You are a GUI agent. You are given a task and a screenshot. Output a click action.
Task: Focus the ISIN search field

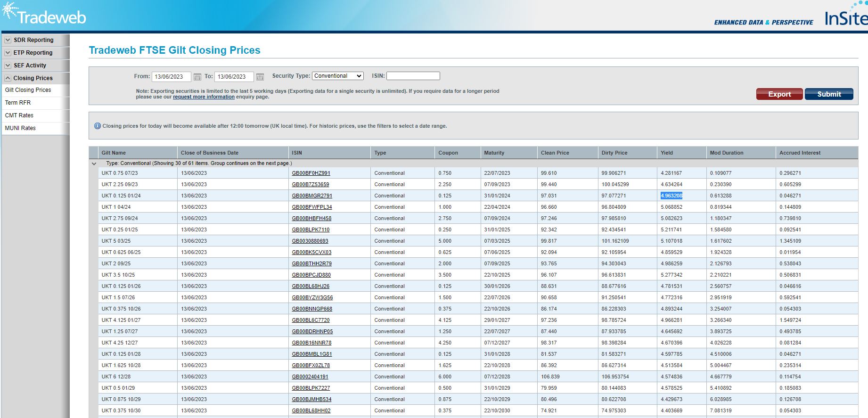(413, 76)
